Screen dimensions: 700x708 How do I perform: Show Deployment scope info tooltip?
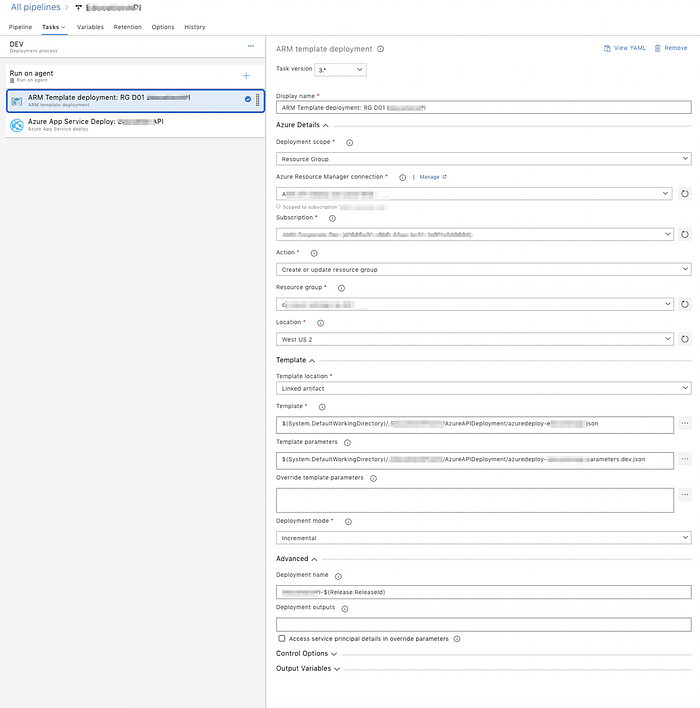click(x=350, y=143)
